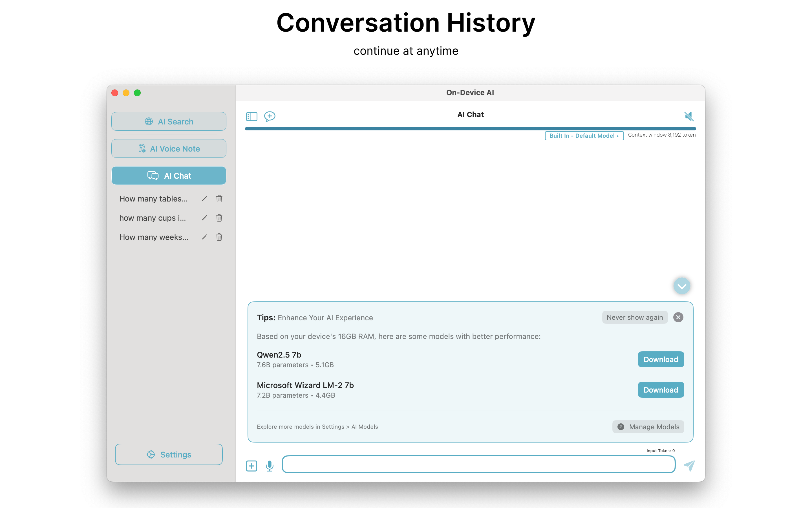Delete the 'How many tables...' conversation
The image size is (812, 508).
point(219,199)
